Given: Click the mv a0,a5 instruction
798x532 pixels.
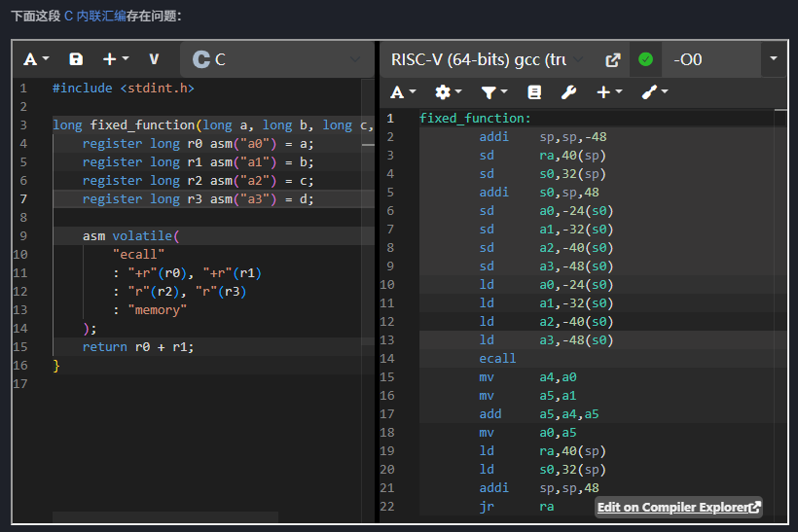Looking at the screenshot, I should coord(527,433).
